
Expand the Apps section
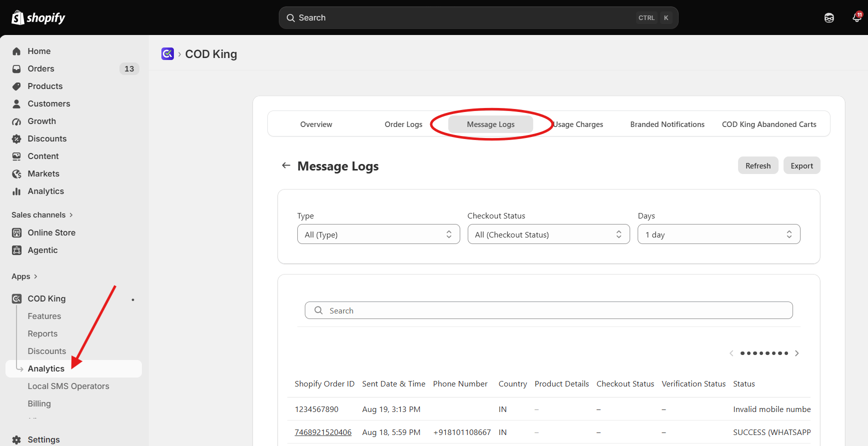click(x=24, y=276)
